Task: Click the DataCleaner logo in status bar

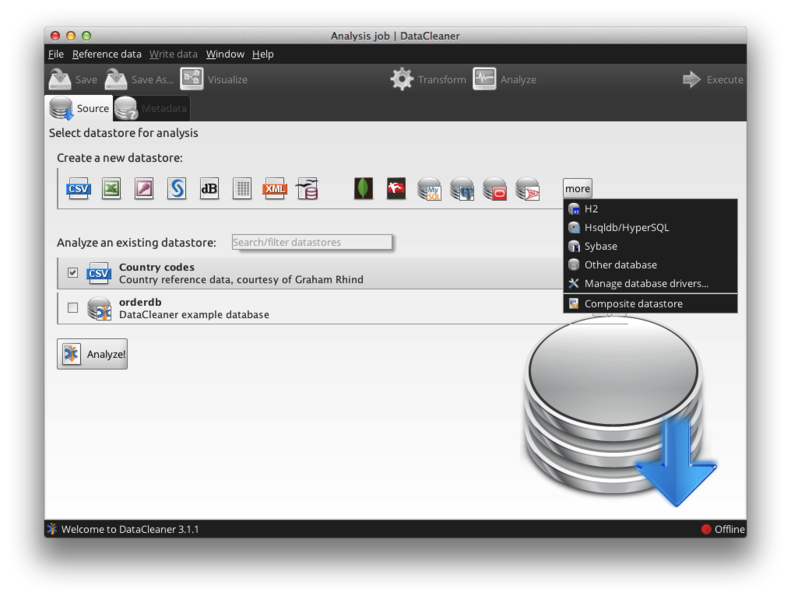Action: [x=52, y=529]
